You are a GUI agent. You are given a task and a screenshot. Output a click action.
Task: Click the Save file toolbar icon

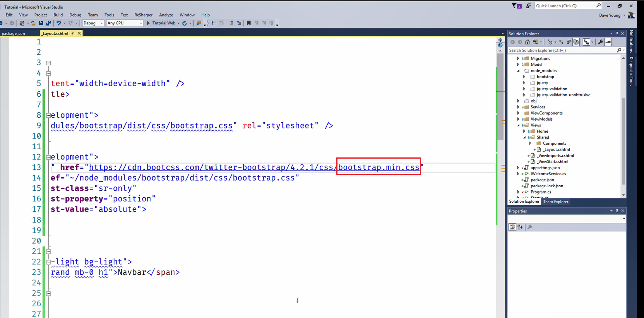coord(41,23)
